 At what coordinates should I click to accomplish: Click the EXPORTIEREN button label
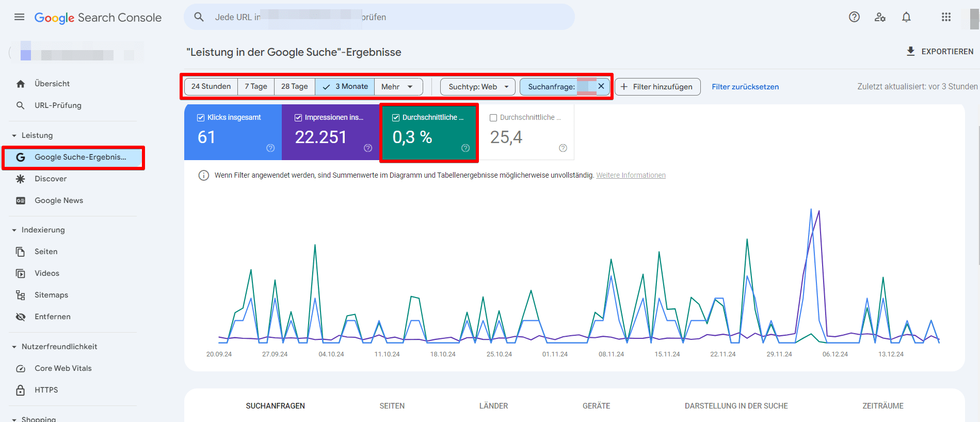[947, 52]
